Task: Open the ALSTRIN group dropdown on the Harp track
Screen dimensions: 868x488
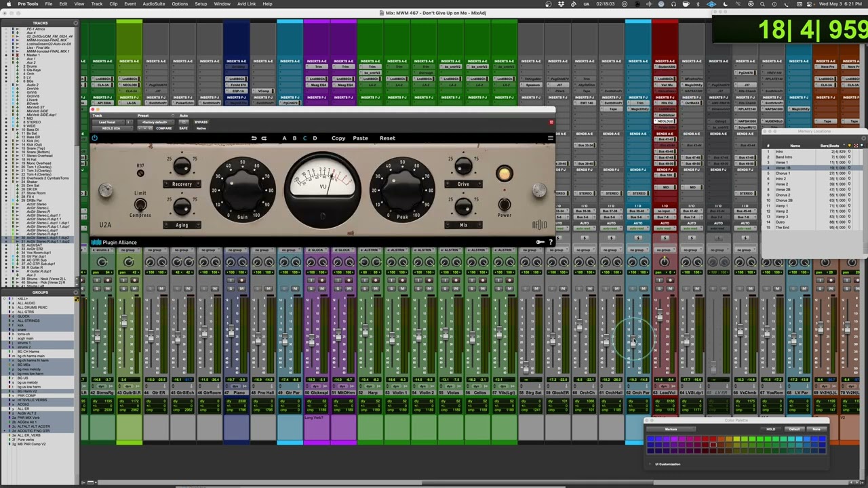Action: [370, 251]
